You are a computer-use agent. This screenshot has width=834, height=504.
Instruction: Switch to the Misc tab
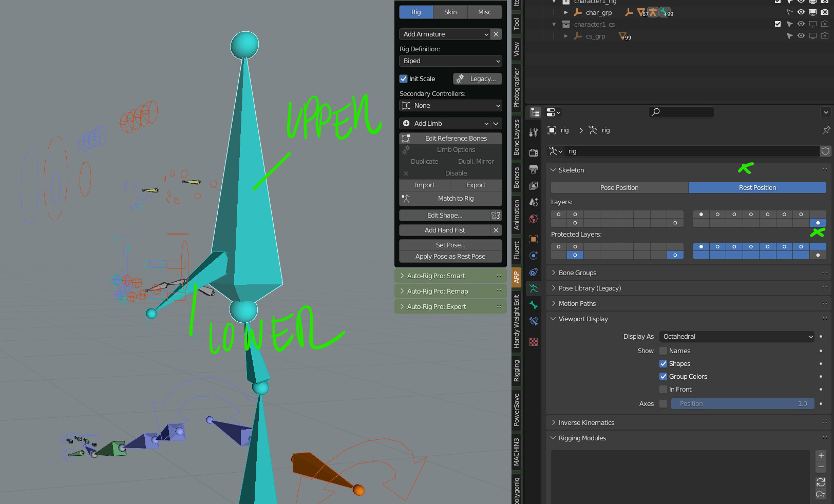point(485,12)
